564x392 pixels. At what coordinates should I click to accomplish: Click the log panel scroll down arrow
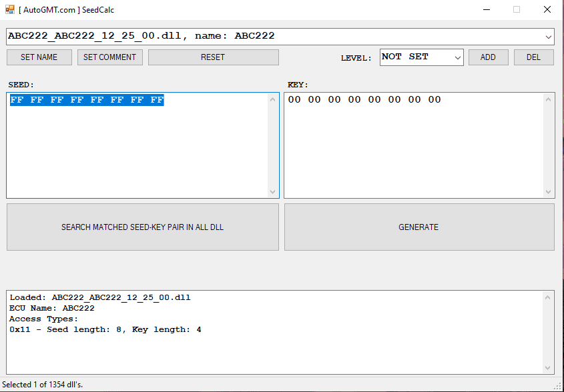pyautogui.click(x=549, y=367)
